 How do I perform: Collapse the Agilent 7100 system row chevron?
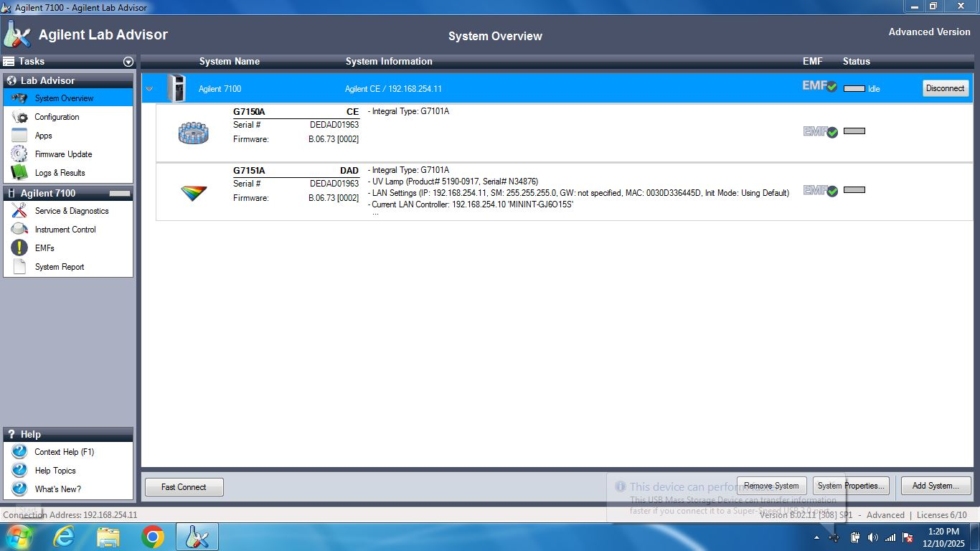pos(149,89)
